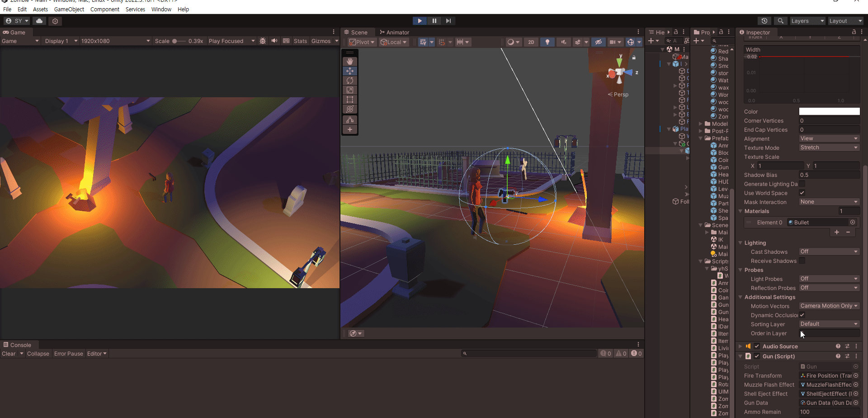Open the SY account dropdown
This screenshot has width=868, height=418.
pyautogui.click(x=17, y=21)
